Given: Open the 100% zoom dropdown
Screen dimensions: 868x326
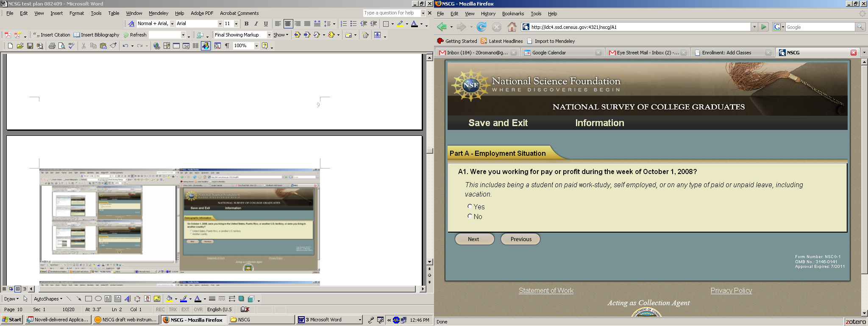Looking at the screenshot, I should (x=256, y=46).
